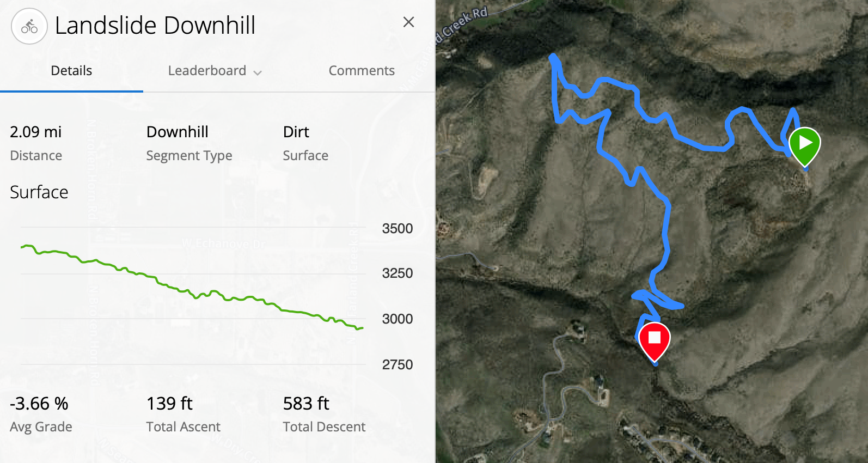Screen dimensions: 868x463
Task: Open the Leaderboard tab
Action: click(x=207, y=71)
